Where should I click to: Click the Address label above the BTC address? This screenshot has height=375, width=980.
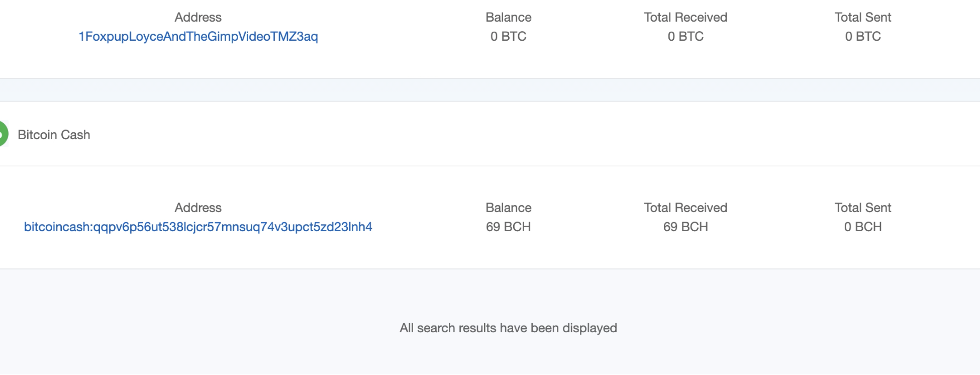198,18
